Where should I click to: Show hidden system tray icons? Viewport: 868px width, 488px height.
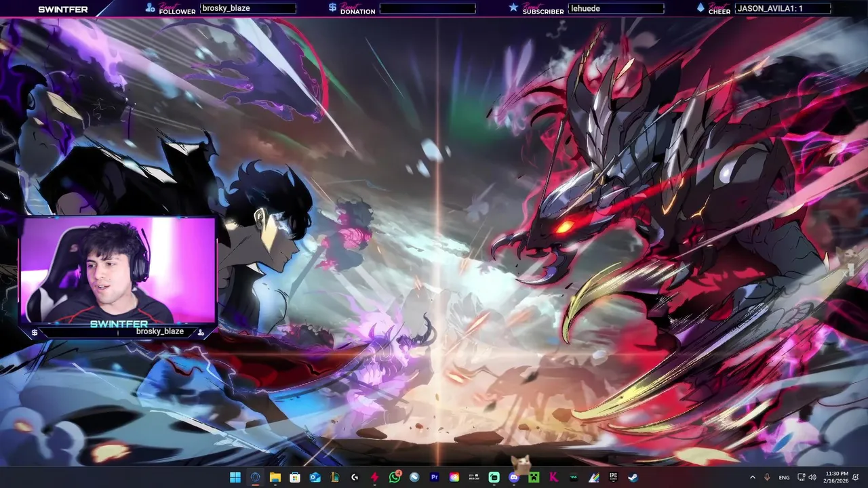pyautogui.click(x=752, y=477)
